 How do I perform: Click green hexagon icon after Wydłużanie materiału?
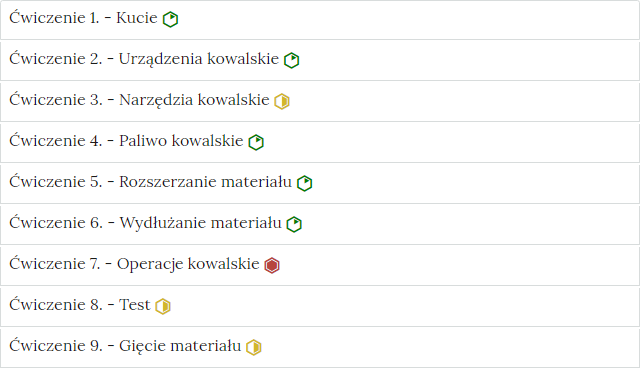(x=294, y=224)
